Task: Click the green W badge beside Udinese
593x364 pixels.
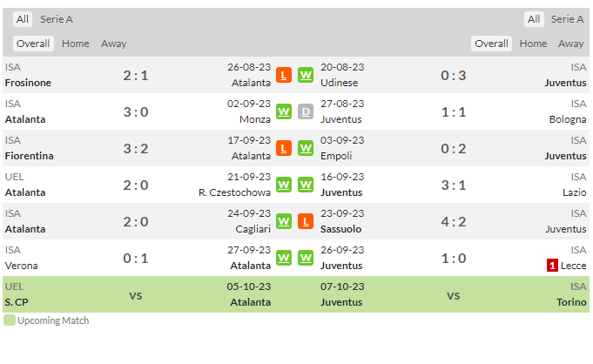Action: 306,75
